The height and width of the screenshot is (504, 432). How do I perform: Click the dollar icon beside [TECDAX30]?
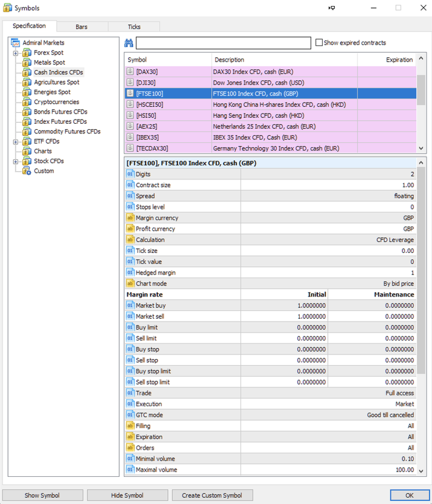click(x=130, y=148)
